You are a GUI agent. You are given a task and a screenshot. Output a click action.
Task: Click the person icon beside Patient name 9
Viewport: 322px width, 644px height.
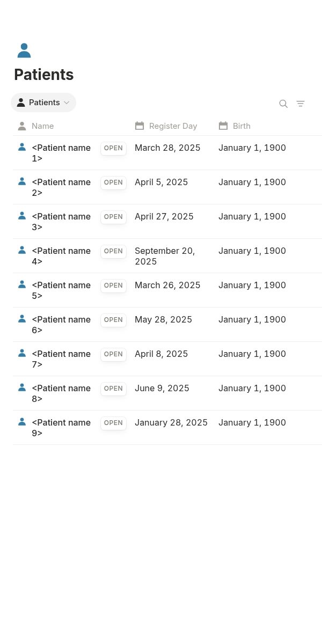(22, 422)
